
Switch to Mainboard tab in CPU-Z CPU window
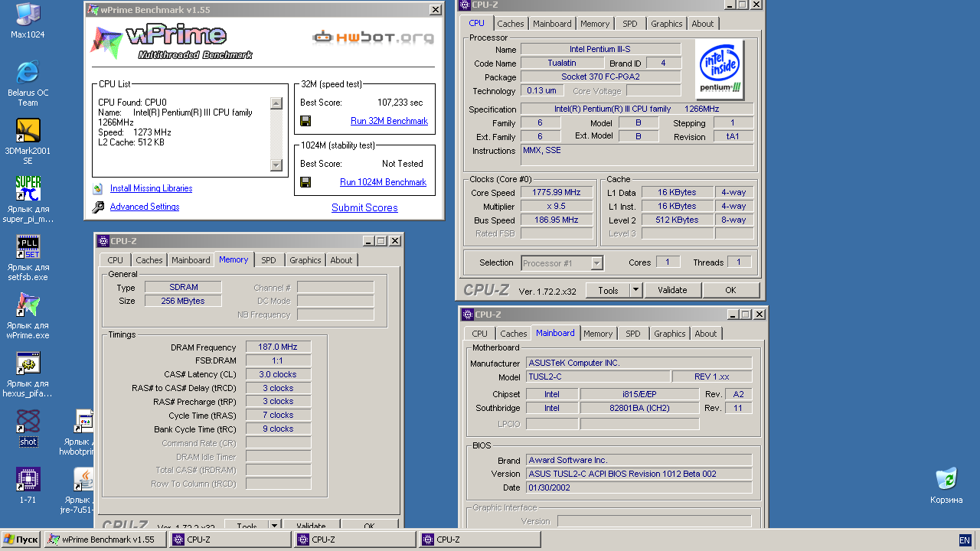click(552, 24)
